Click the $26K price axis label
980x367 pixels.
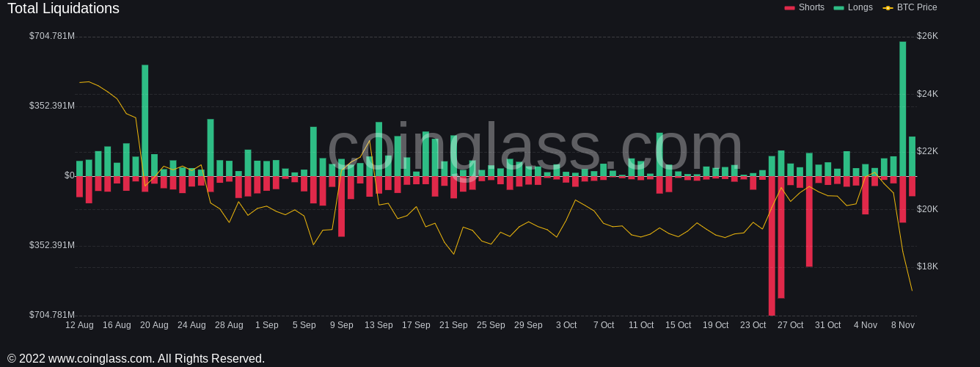tap(927, 36)
